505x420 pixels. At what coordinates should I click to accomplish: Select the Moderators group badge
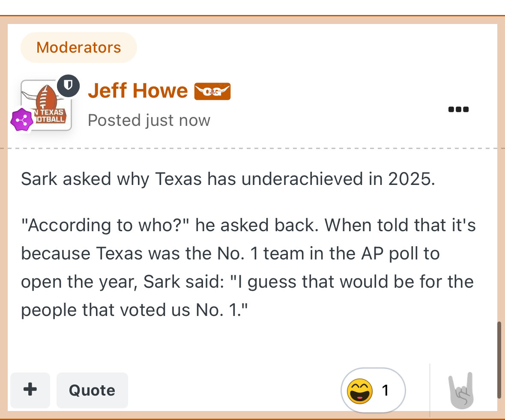[79, 48]
